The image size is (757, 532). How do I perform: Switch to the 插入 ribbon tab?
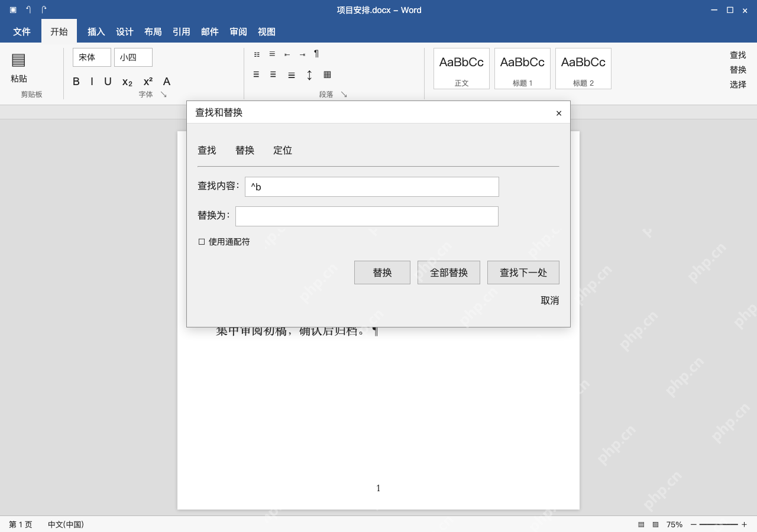tap(96, 32)
